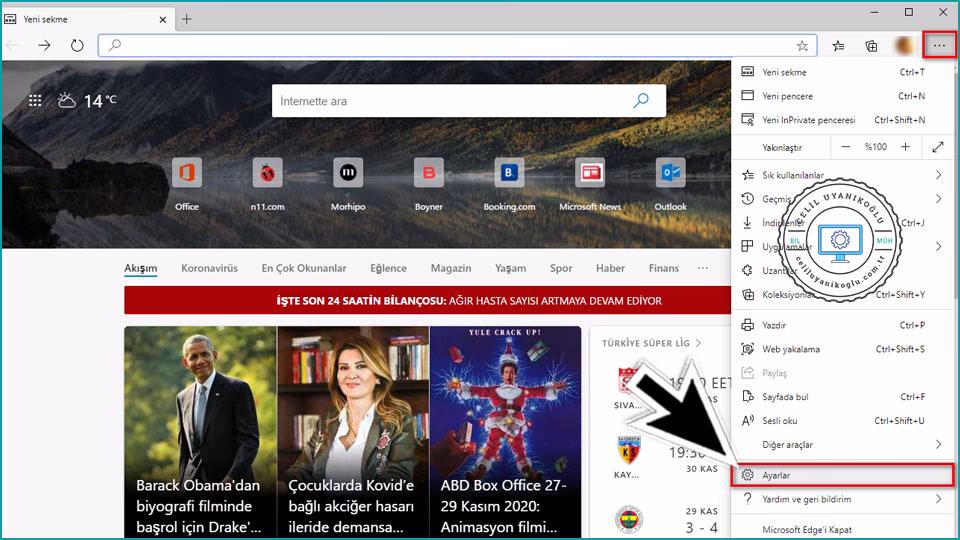Open the apps grid launcher icon
Screen dimensions: 960x540
[35, 101]
